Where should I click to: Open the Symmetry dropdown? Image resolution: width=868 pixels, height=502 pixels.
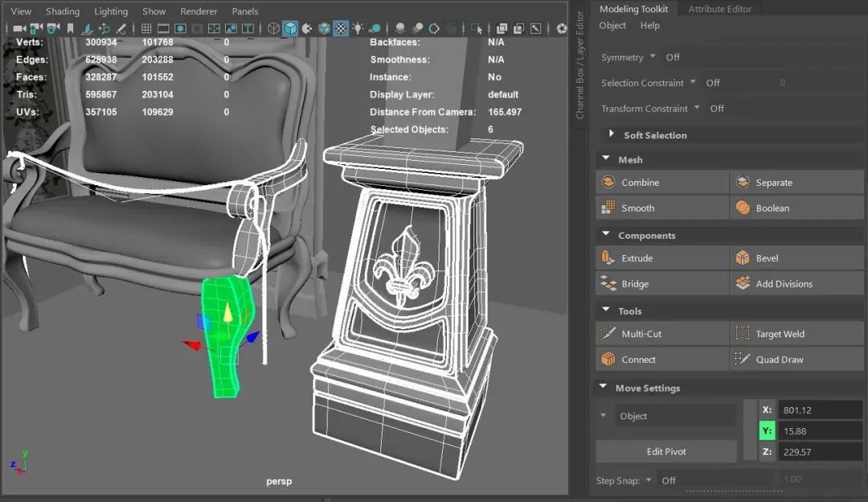tap(653, 57)
